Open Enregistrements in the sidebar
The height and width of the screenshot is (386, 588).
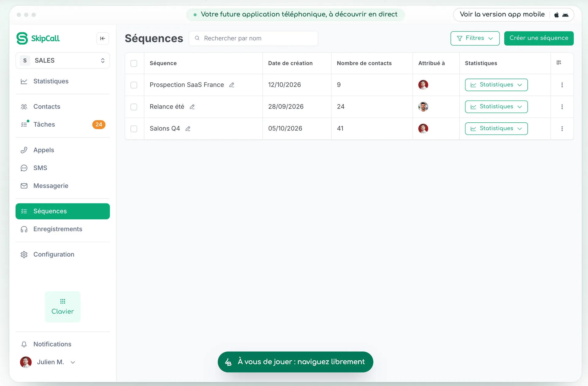point(62,229)
